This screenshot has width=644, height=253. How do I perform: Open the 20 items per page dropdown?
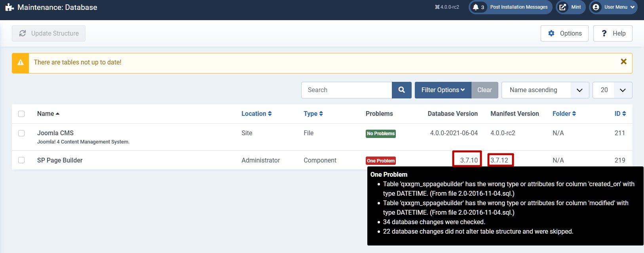pos(612,90)
